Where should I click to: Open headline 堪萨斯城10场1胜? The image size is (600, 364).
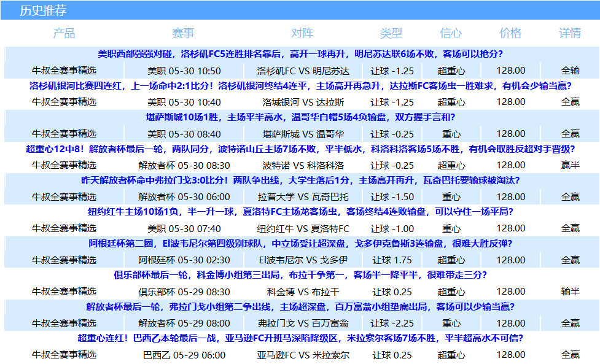(x=300, y=117)
